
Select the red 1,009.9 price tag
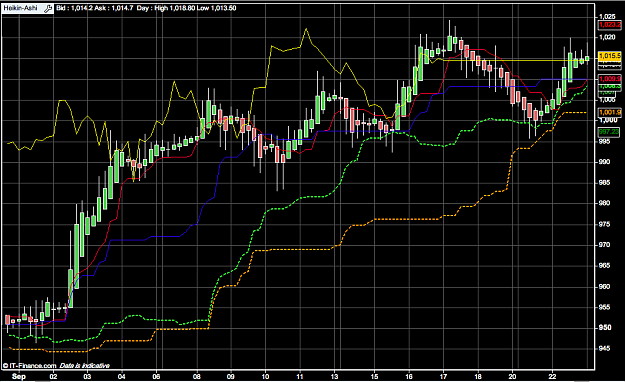pyautogui.click(x=610, y=79)
